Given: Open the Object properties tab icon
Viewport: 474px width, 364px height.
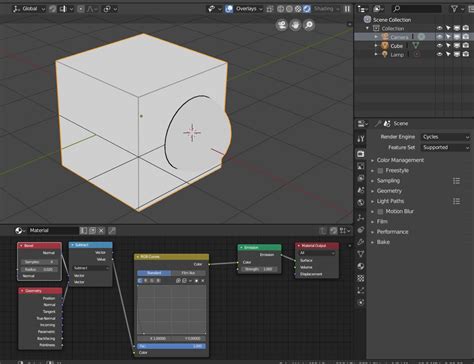Looking at the screenshot, I should 361,218.
